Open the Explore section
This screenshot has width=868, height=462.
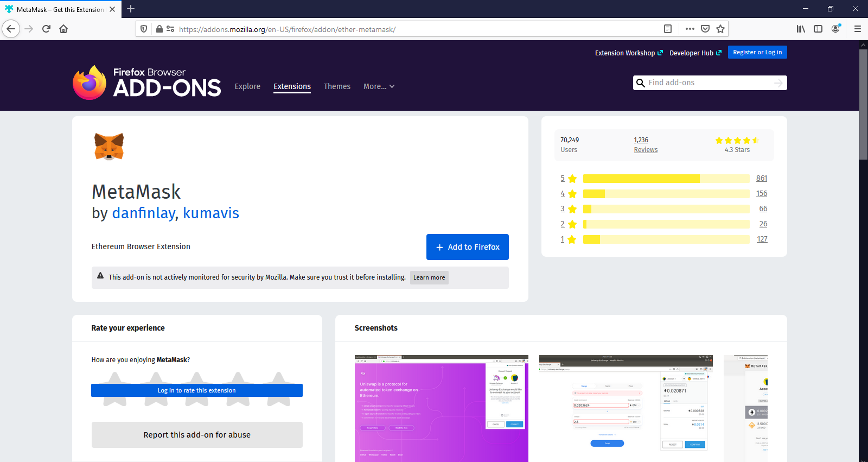click(247, 86)
